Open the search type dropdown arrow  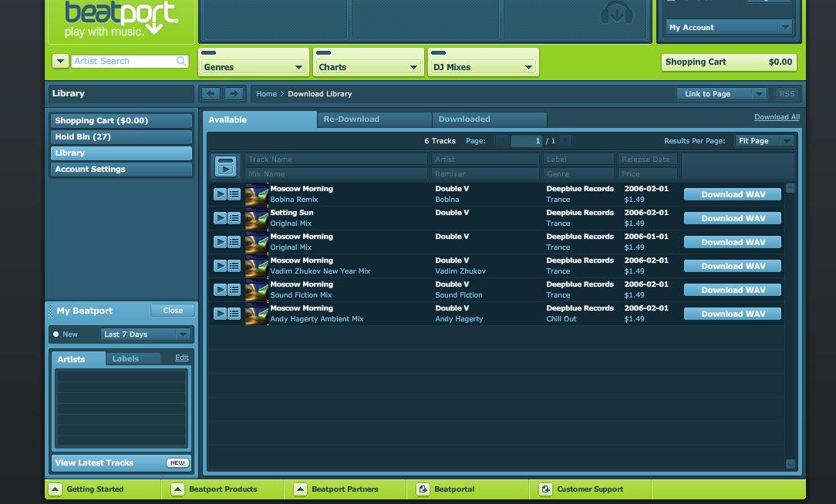60,62
